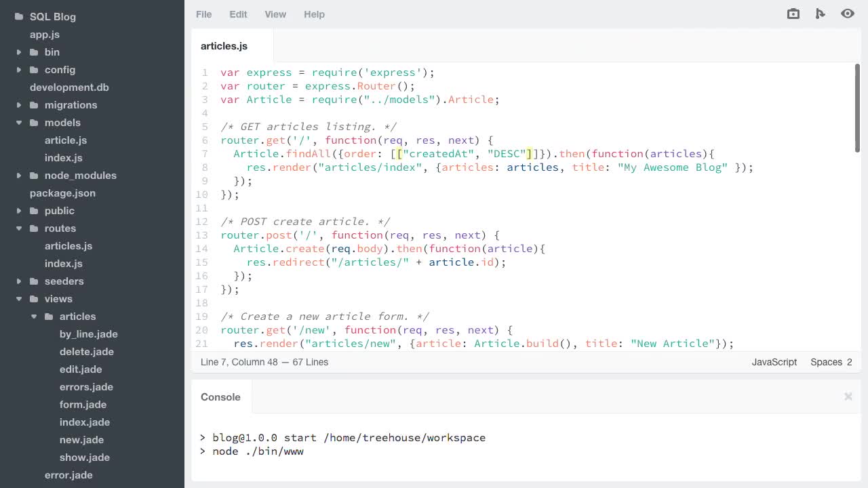Open the Help menu

[314, 14]
